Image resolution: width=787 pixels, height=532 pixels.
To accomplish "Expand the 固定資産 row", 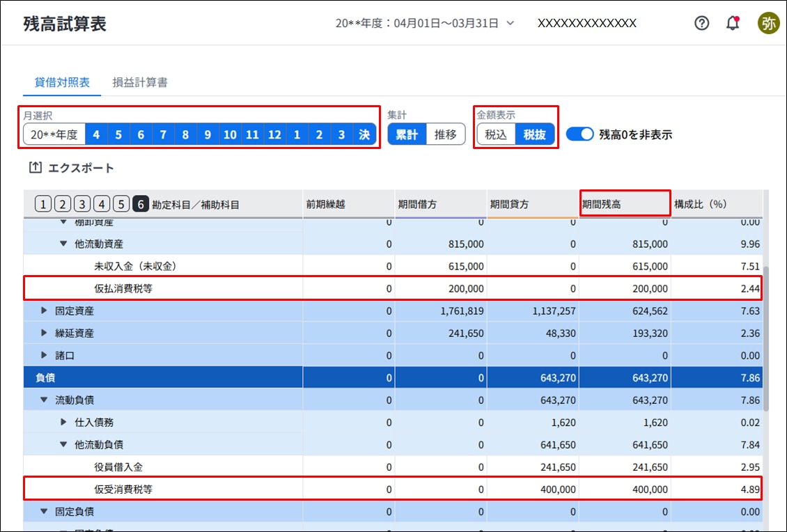I will tap(44, 311).
